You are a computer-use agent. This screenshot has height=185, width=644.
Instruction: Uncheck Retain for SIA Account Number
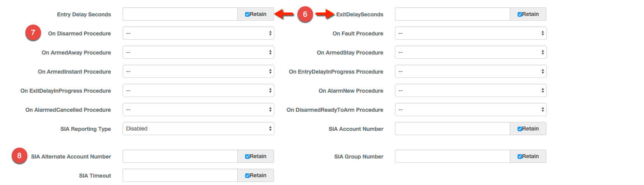point(520,129)
